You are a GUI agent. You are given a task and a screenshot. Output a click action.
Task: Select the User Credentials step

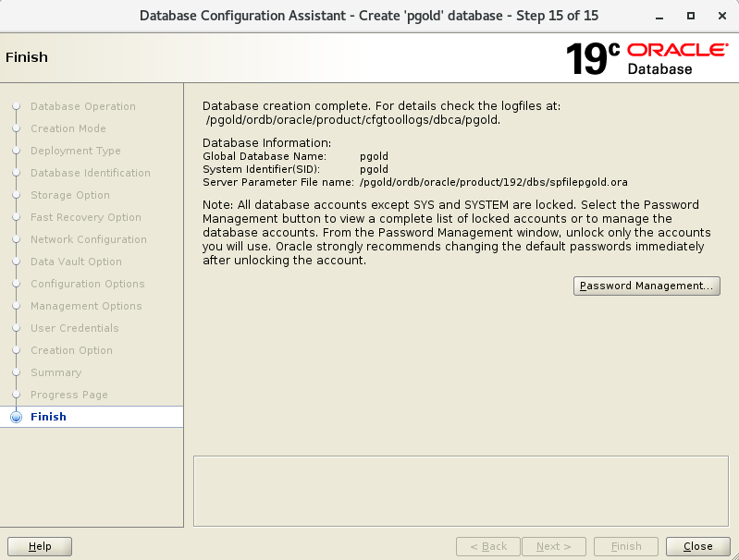(75, 328)
